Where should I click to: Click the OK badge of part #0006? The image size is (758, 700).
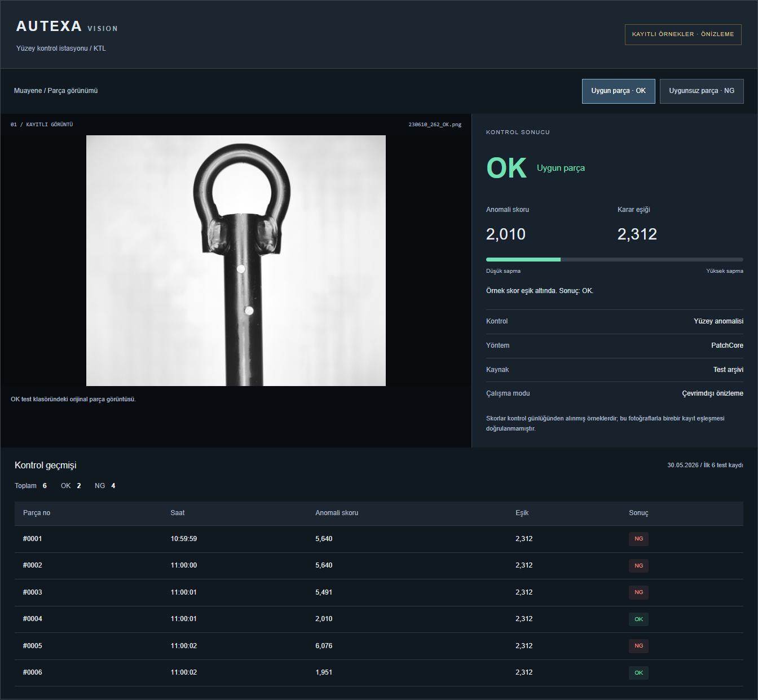pyautogui.click(x=638, y=672)
